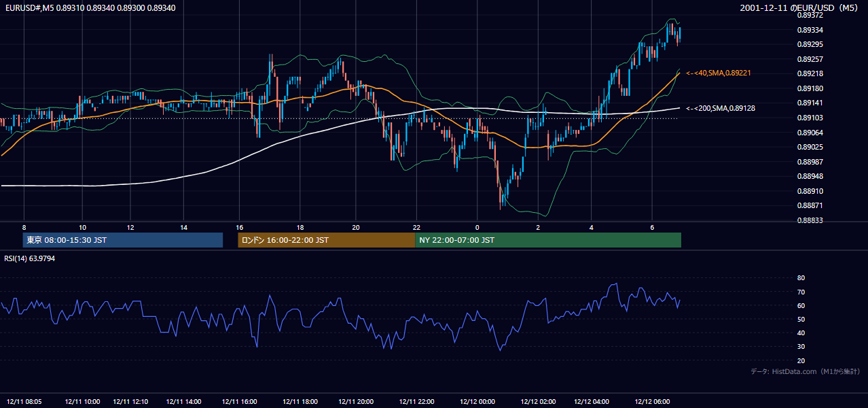Click the 40 SMA 0.89221 label
Viewport: 868px width, 408px height.
(x=719, y=73)
